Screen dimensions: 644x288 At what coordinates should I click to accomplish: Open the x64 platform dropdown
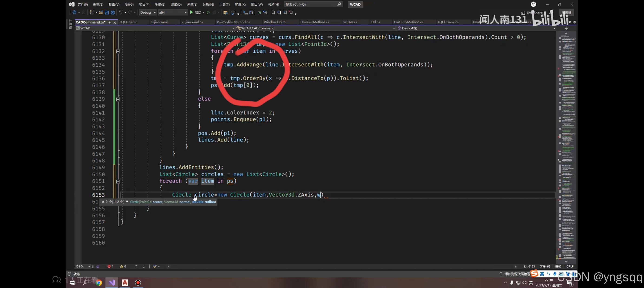(173, 12)
